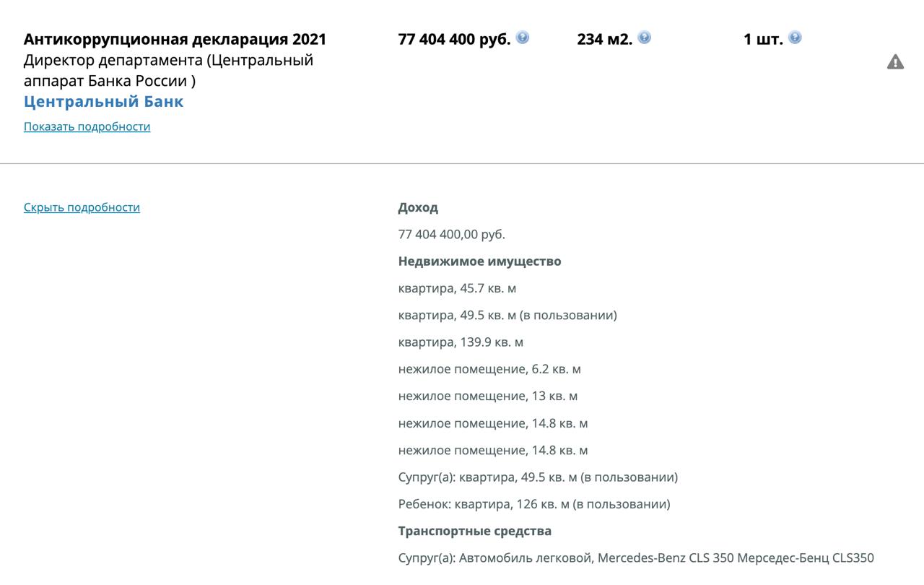Viewport: 924px width, 585px height.
Task: Select the квартира, 139.9 кв. м line
Action: tap(461, 342)
